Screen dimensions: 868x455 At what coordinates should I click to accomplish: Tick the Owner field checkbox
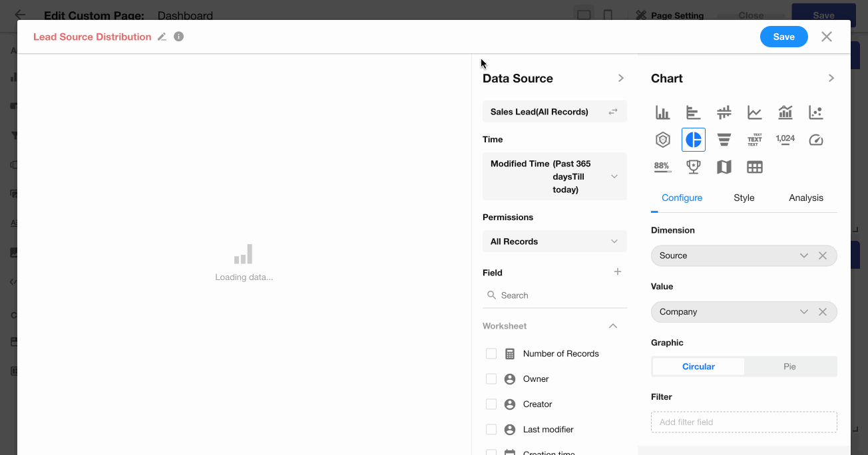[491, 379]
